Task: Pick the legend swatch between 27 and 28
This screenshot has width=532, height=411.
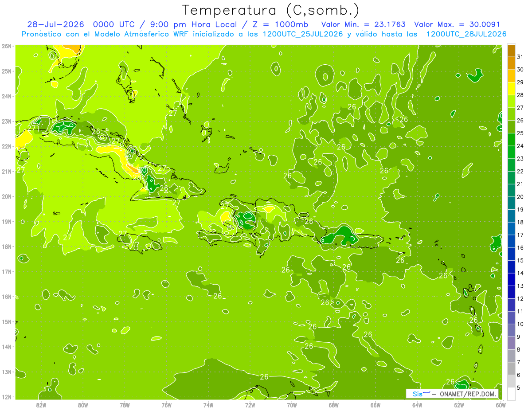Action: 512,101
